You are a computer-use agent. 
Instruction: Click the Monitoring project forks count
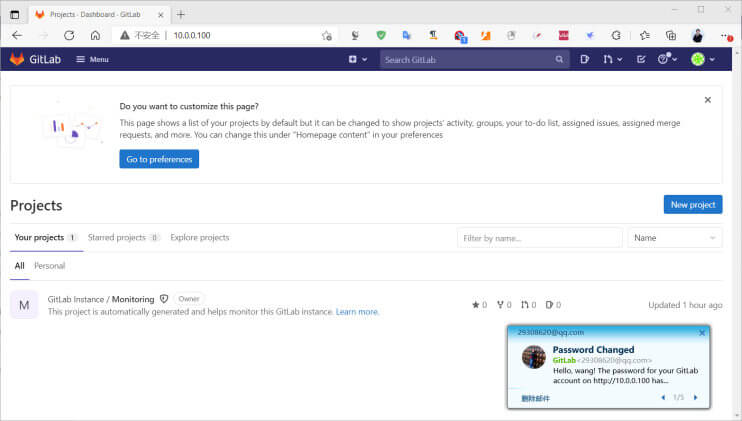(504, 305)
